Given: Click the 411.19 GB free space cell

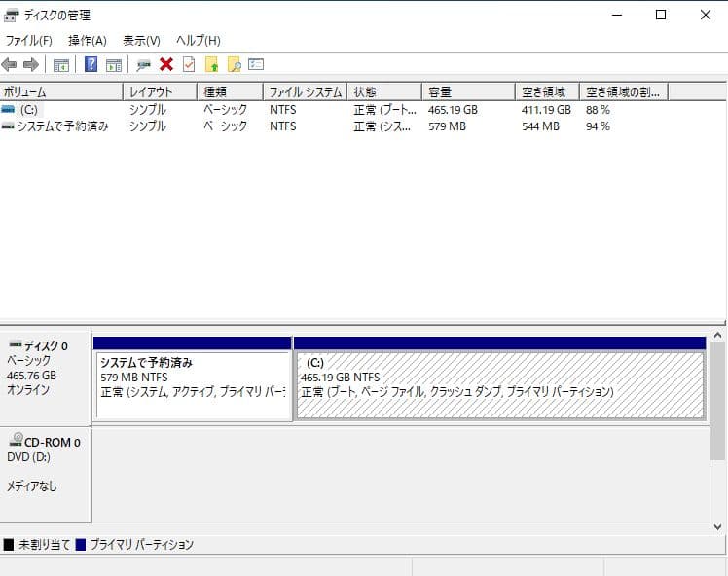Looking at the screenshot, I should click(x=546, y=110).
